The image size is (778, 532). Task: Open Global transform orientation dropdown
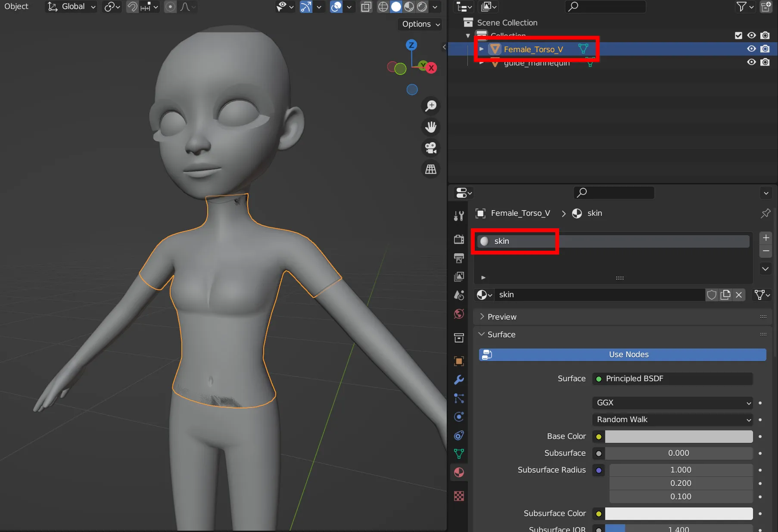tap(71, 6)
